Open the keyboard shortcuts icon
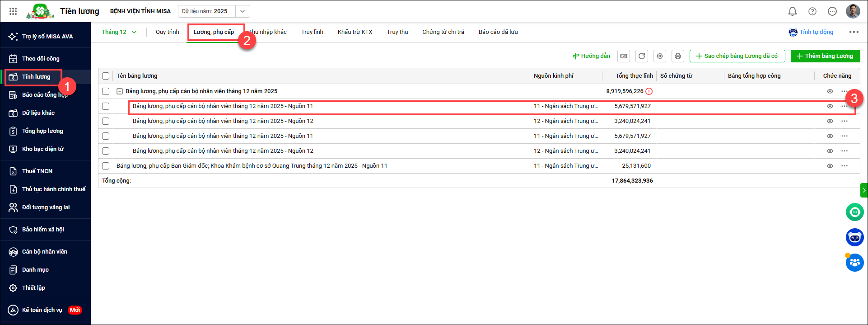 (x=624, y=56)
